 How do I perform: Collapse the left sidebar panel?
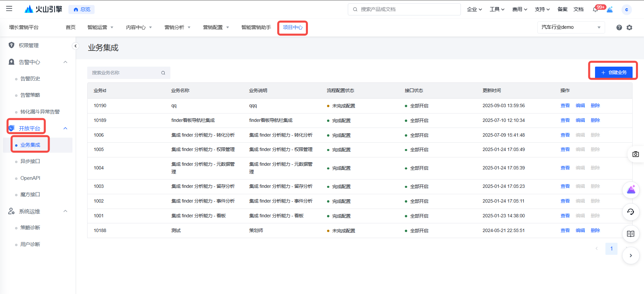75,46
